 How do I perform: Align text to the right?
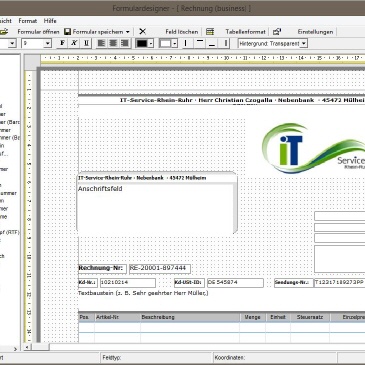point(125,43)
